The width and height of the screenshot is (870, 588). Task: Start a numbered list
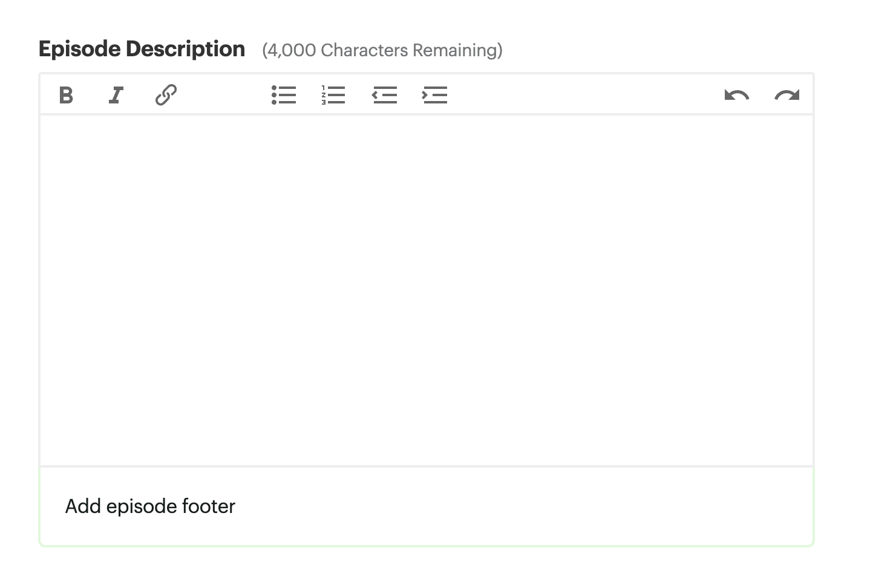click(333, 95)
